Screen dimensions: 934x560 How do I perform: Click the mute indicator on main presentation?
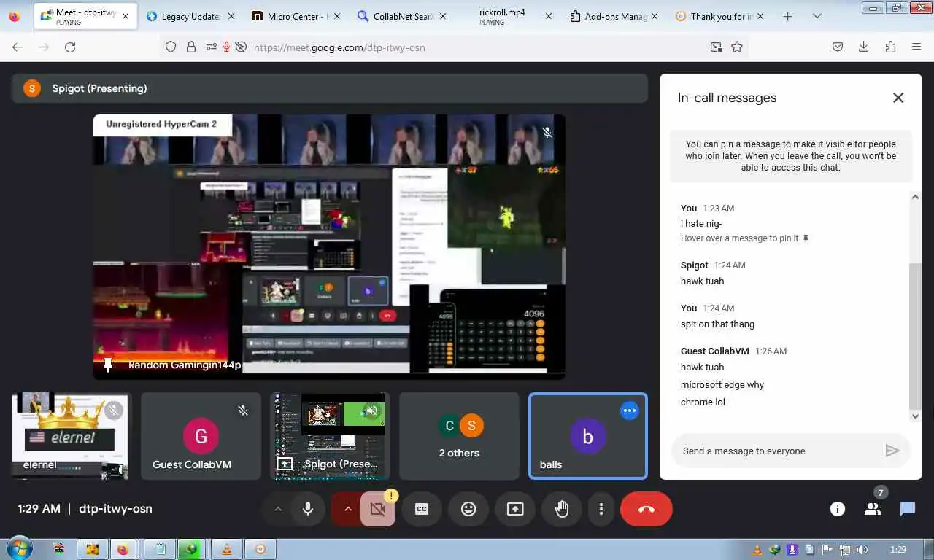(547, 133)
